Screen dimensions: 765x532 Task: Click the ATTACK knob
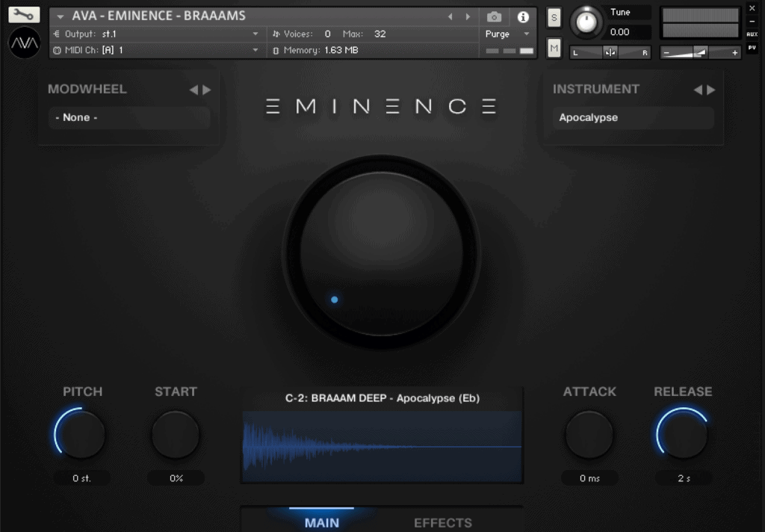[x=589, y=434]
